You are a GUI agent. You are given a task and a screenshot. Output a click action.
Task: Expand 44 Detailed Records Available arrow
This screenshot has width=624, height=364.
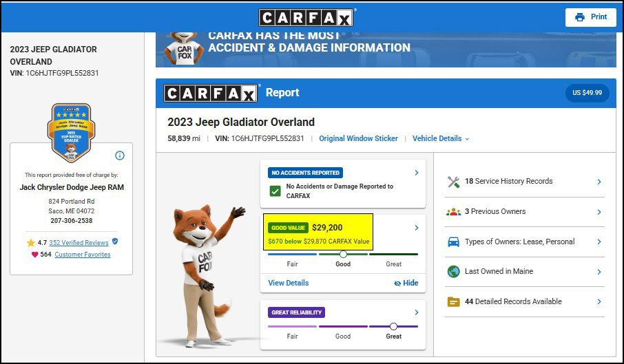point(599,301)
